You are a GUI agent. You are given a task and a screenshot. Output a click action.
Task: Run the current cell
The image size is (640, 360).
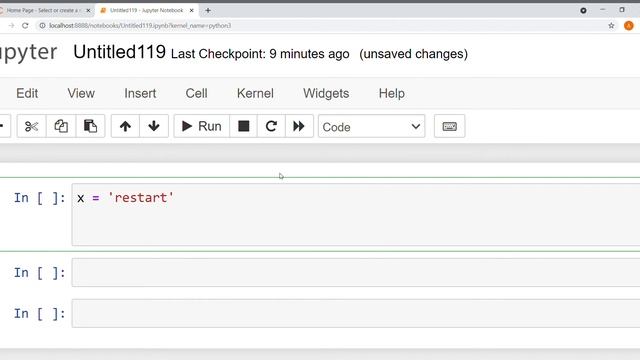point(202,126)
